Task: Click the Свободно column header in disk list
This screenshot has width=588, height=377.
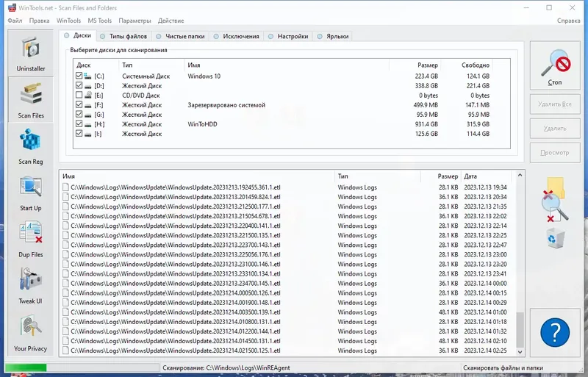Action: [x=467, y=65]
